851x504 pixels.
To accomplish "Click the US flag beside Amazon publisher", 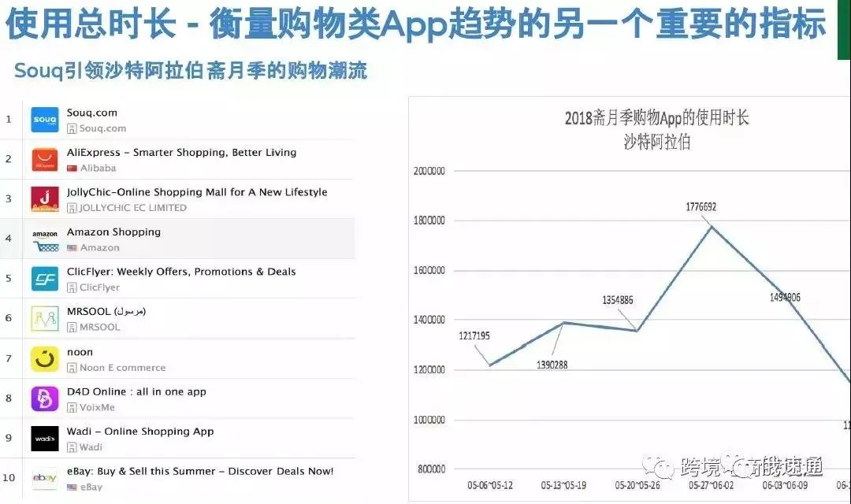I will [72, 248].
